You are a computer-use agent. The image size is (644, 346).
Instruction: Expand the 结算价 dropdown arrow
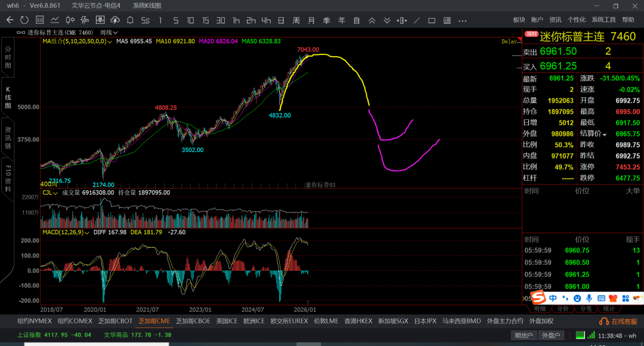tap(605, 135)
